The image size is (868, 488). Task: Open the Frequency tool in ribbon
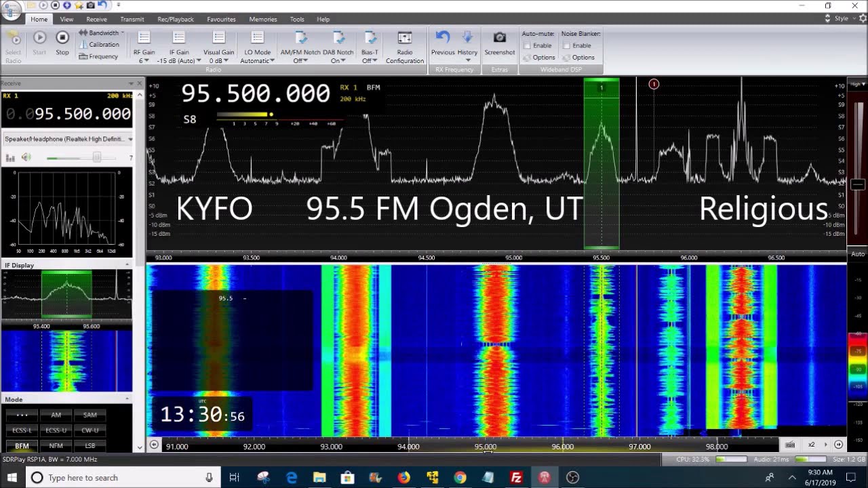tap(99, 56)
